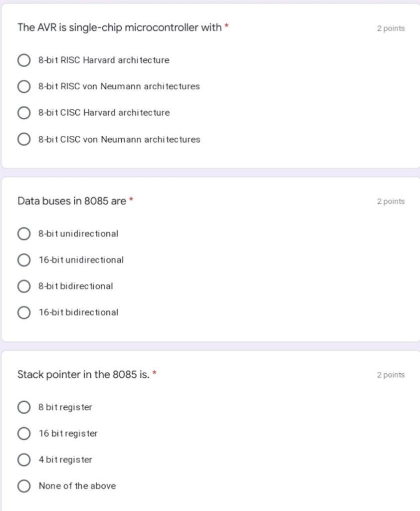Choose 8-bit RISC von Neumann architectures
Screen dimensions: 420x511
point(24,87)
